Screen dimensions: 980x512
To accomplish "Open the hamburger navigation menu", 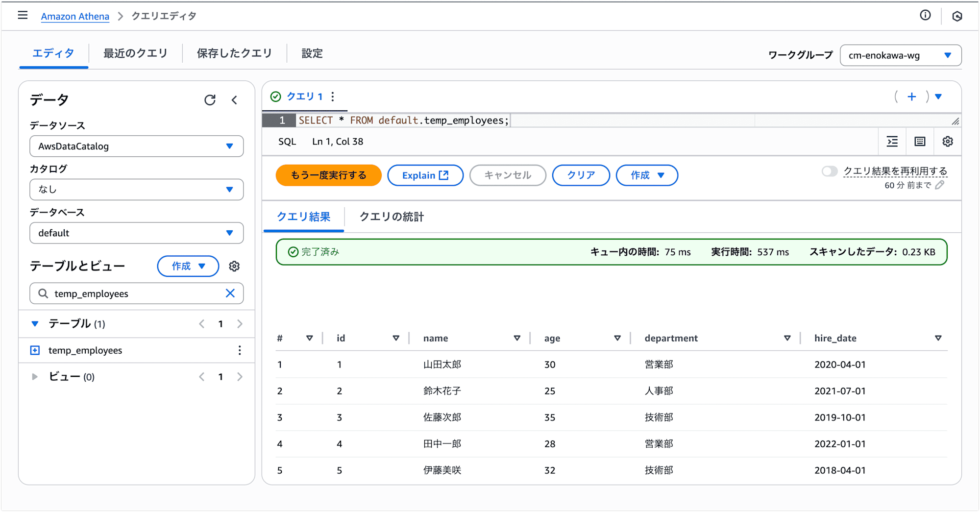I will (x=23, y=15).
